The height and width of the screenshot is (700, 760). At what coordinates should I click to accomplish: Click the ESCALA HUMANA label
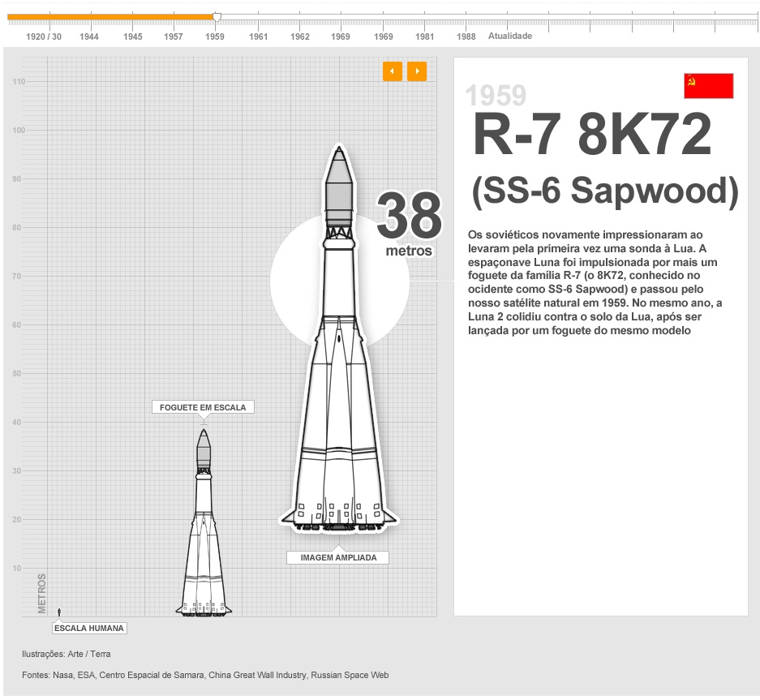coord(89,628)
